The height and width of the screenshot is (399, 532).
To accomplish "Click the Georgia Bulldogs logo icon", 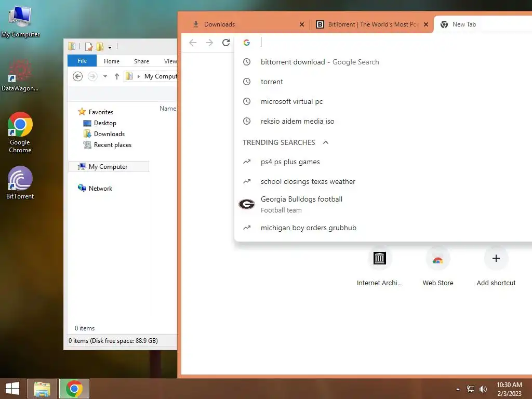I will 247,204.
